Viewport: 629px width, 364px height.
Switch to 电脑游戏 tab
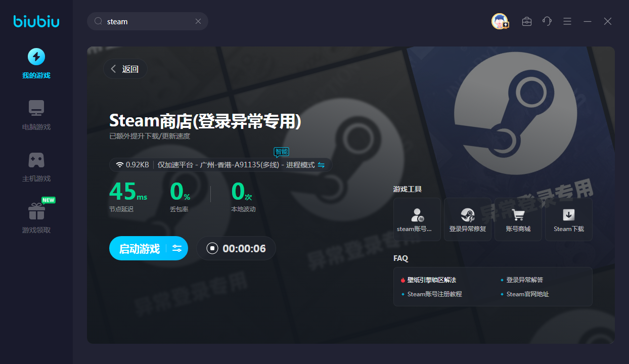click(36, 115)
